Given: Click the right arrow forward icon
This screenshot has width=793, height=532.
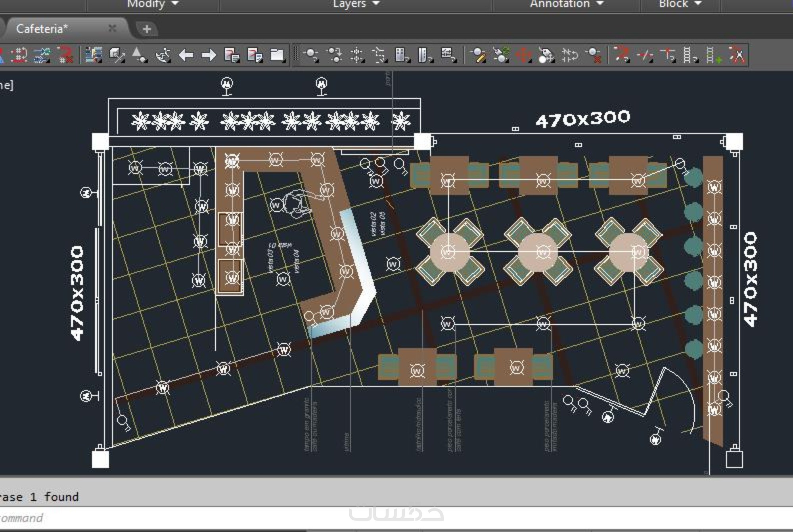Looking at the screenshot, I should (x=209, y=55).
